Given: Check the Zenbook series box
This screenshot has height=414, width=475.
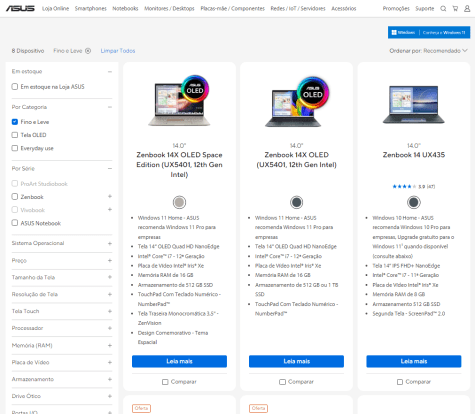Looking at the screenshot, I should [x=15, y=197].
